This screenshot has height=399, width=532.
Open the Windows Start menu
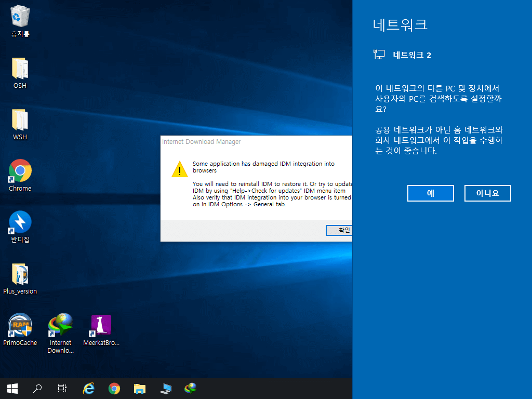(x=12, y=389)
